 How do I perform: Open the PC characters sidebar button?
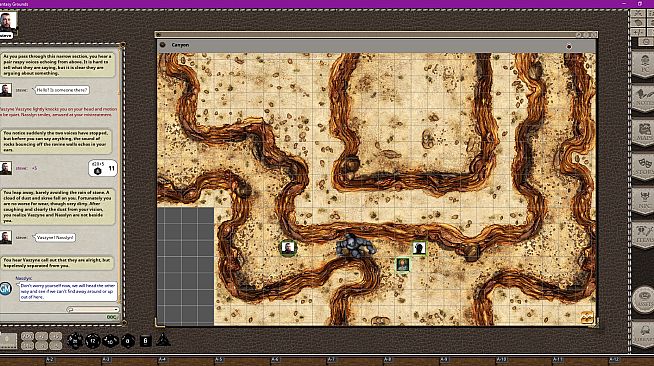644,65
